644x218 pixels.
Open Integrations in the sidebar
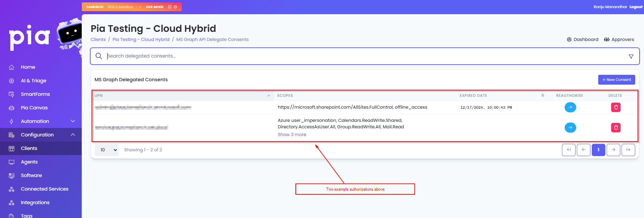35,202
